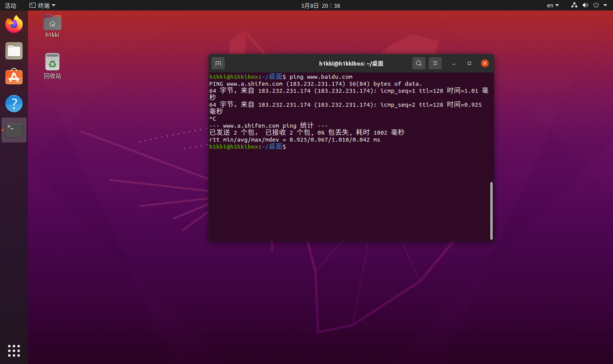The width and height of the screenshot is (613, 364).
Task: Open the 终端 app menu in top bar
Action: point(43,5)
